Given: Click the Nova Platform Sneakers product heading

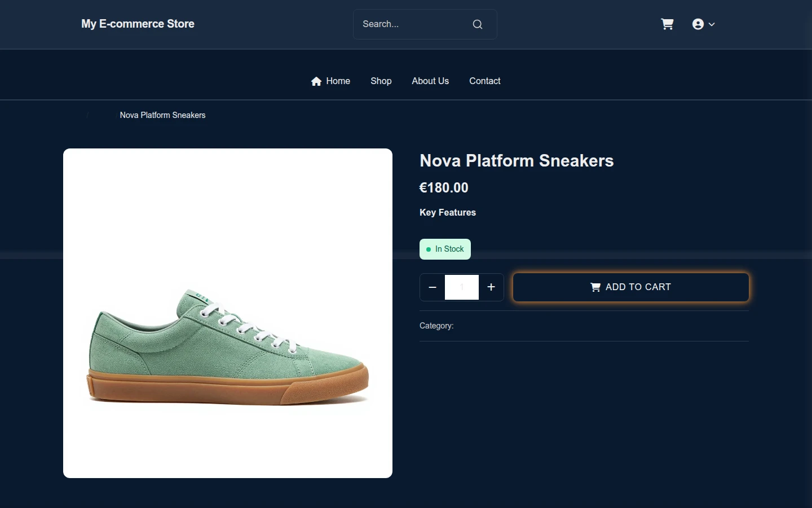Looking at the screenshot, I should tap(517, 161).
